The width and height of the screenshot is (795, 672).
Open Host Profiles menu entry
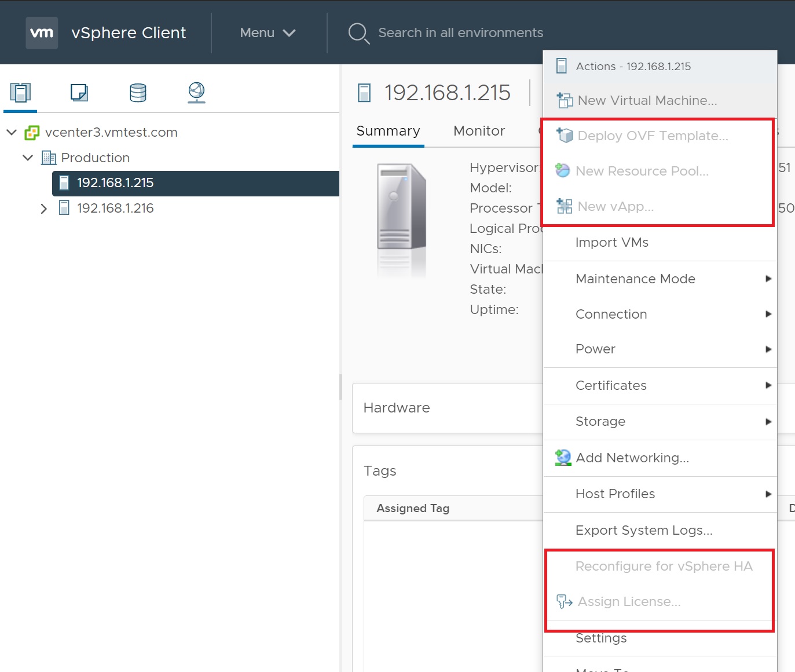pyautogui.click(x=660, y=494)
